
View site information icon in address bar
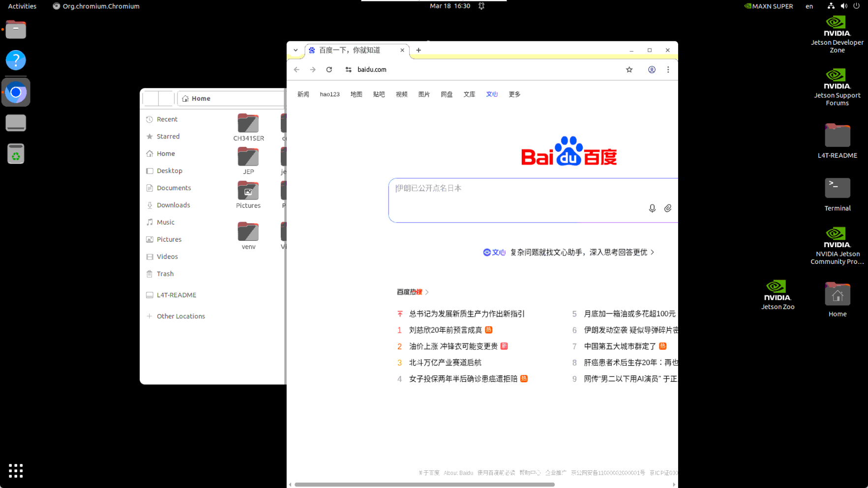click(x=349, y=70)
